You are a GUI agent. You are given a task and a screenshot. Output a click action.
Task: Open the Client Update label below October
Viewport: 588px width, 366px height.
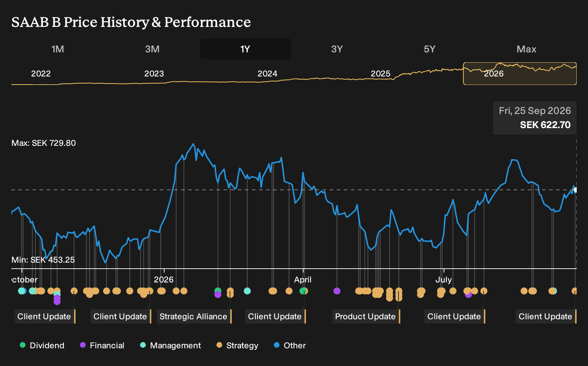(x=45, y=316)
